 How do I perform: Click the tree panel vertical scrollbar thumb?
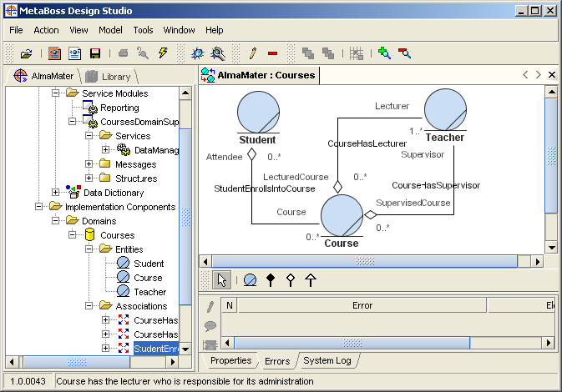[x=185, y=217]
